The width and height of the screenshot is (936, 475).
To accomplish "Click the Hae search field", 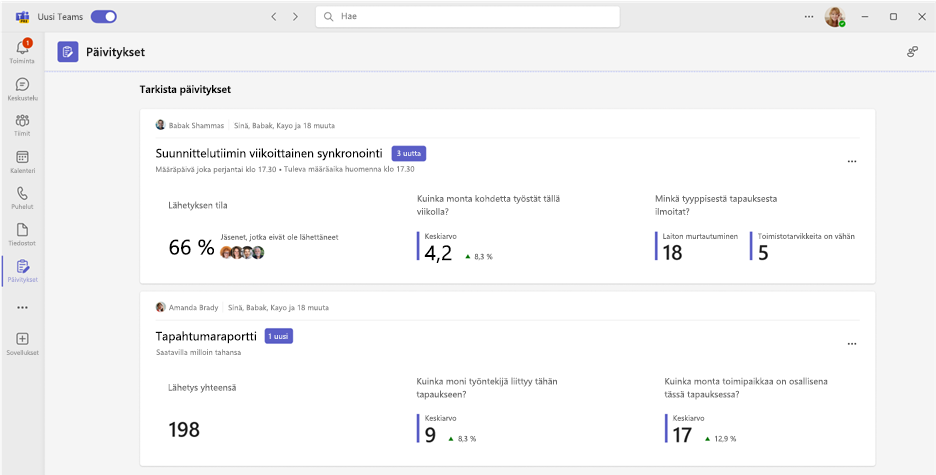I will [x=467, y=17].
